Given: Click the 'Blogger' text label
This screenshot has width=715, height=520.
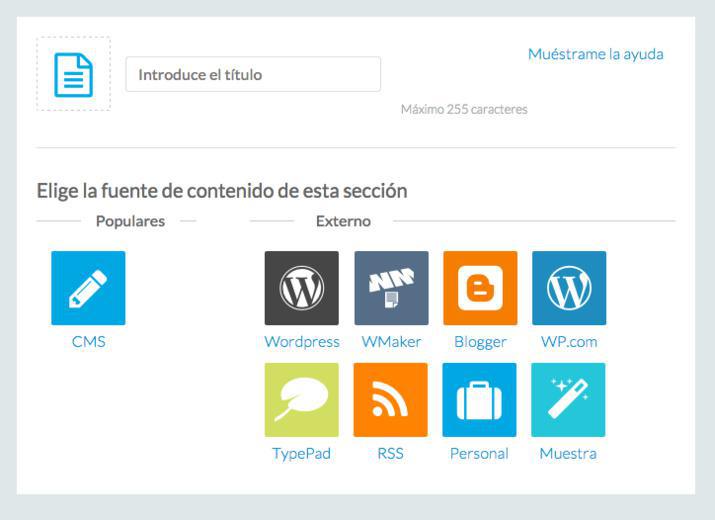Looking at the screenshot, I should (480, 342).
